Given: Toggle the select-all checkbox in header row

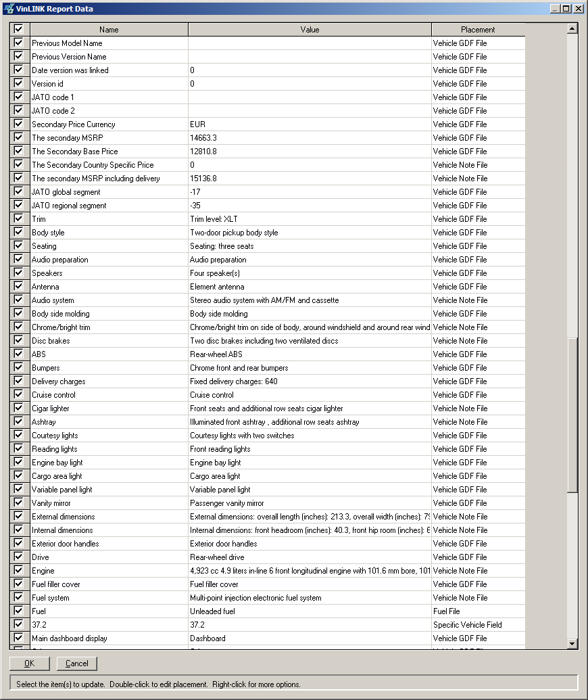Looking at the screenshot, I should coord(18,30).
